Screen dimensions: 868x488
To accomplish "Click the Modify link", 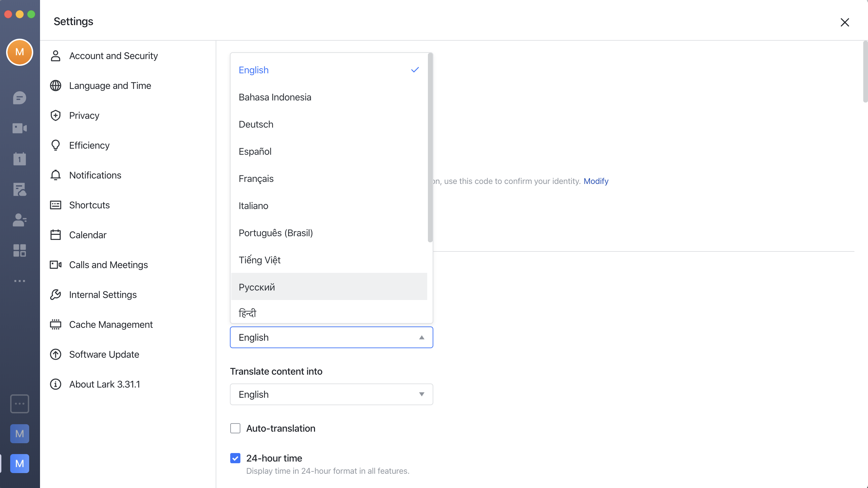I will (596, 181).
